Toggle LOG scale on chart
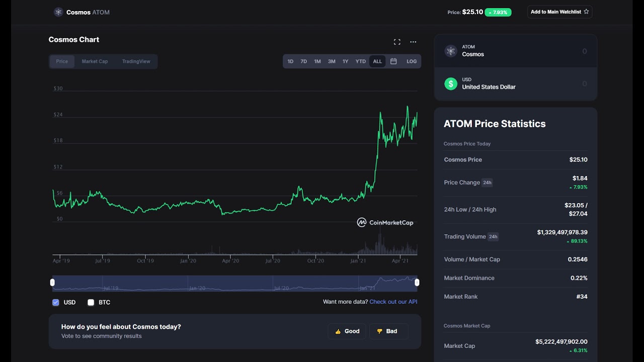Screen dimensions: 644x362 pos(412,61)
